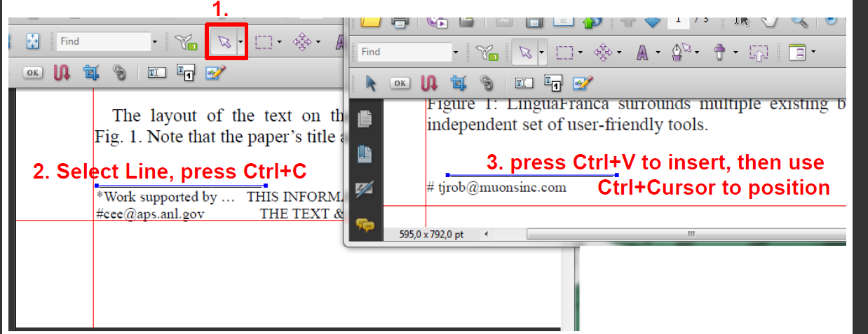Expand the Find box dropdown in left window
The width and height of the screenshot is (868, 334).
pos(155,42)
